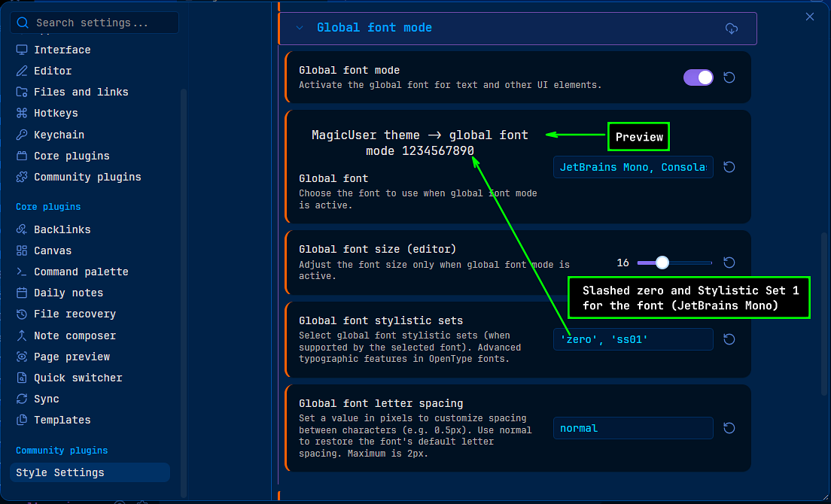Click the font preview text 'mode 1234567890'
Viewport: 831px width, 504px height.
pos(420,151)
